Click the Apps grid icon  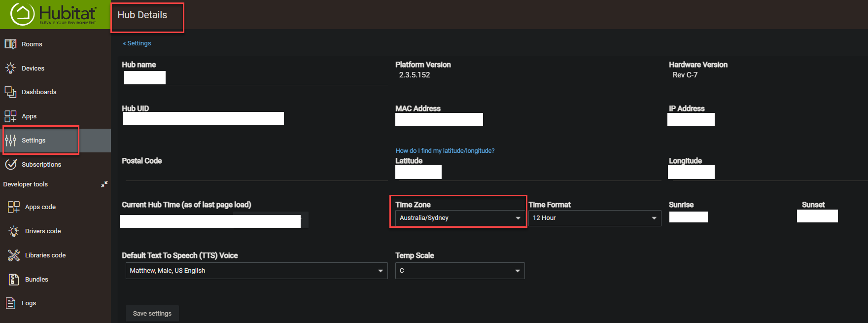pos(10,116)
